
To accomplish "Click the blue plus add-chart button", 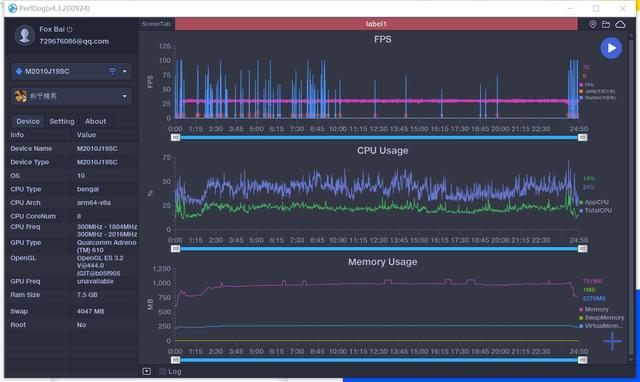I will coord(612,341).
